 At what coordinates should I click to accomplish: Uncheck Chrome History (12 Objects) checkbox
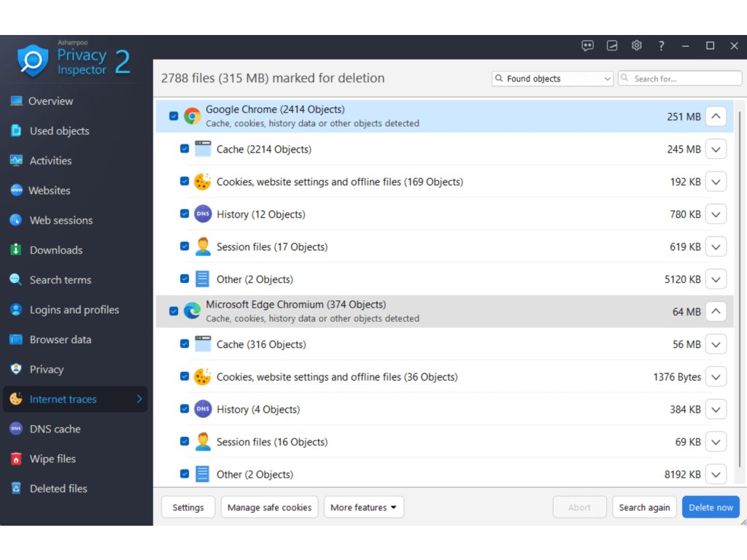pos(185,214)
